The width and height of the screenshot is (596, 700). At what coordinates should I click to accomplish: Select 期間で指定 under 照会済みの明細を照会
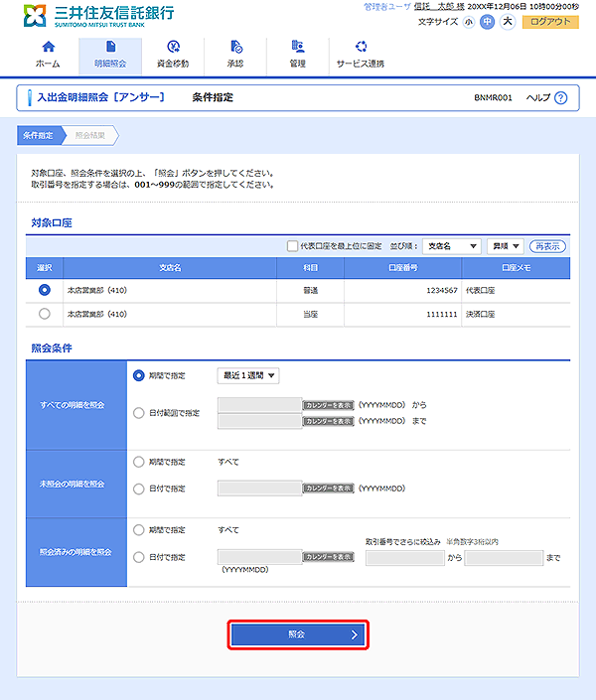pos(138,530)
